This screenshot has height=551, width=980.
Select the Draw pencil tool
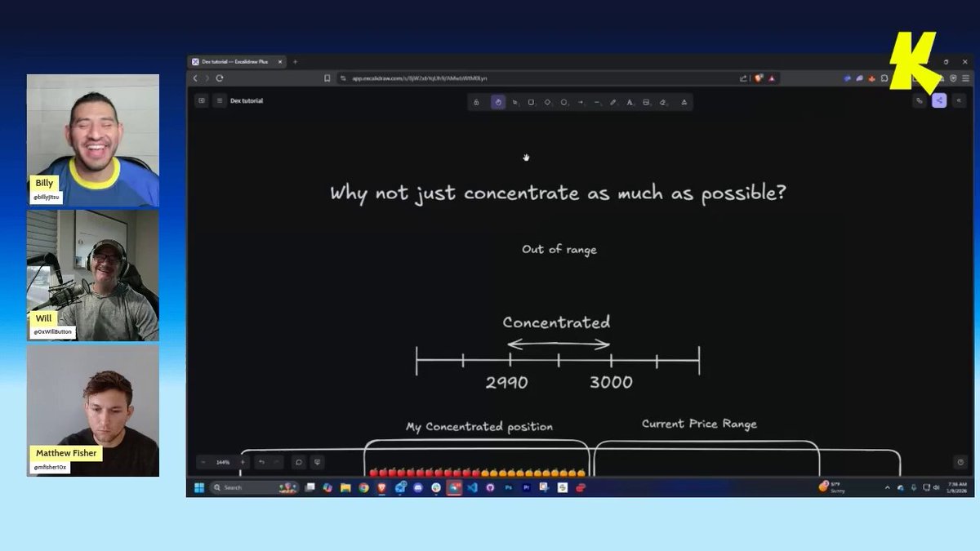click(613, 102)
